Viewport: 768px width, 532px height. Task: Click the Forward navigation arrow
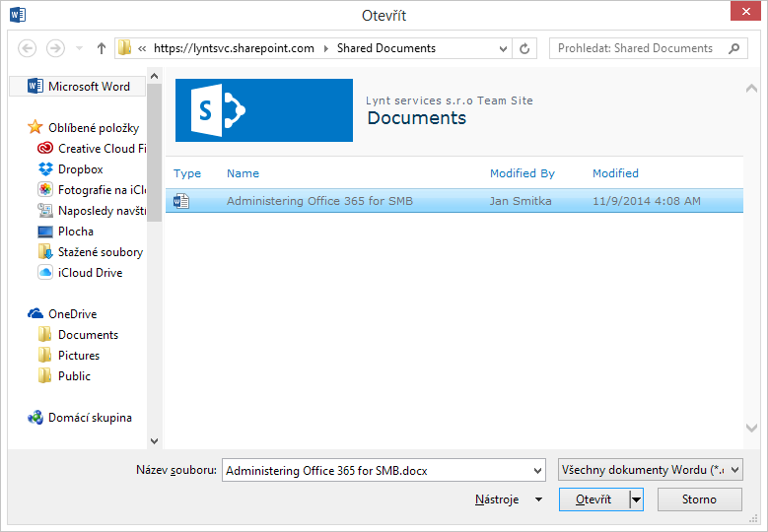click(x=55, y=48)
